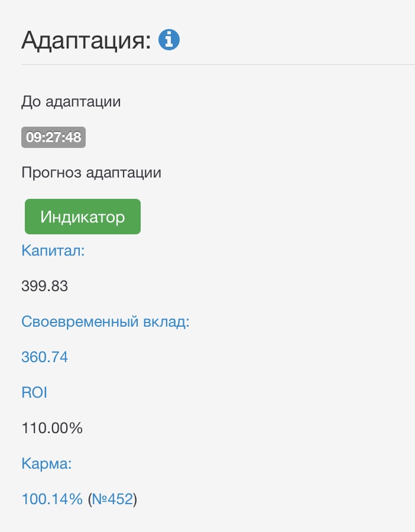Click the 100.14% karma percentage link
This screenshot has height=532, width=415.
(x=52, y=499)
